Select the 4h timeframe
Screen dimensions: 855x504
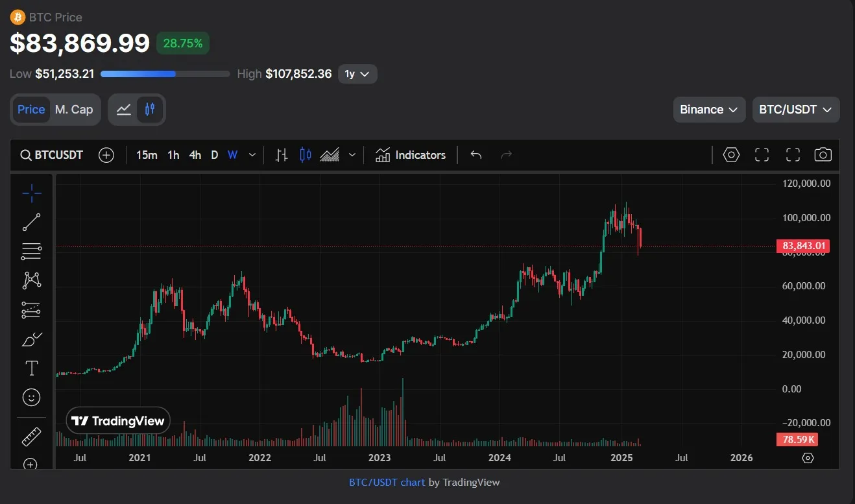point(195,155)
